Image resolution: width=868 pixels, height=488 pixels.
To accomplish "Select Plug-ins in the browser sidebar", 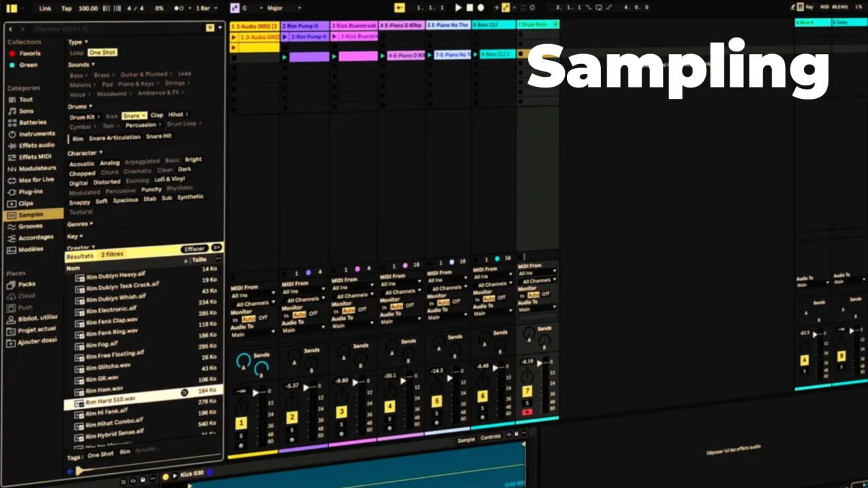I will (x=30, y=192).
